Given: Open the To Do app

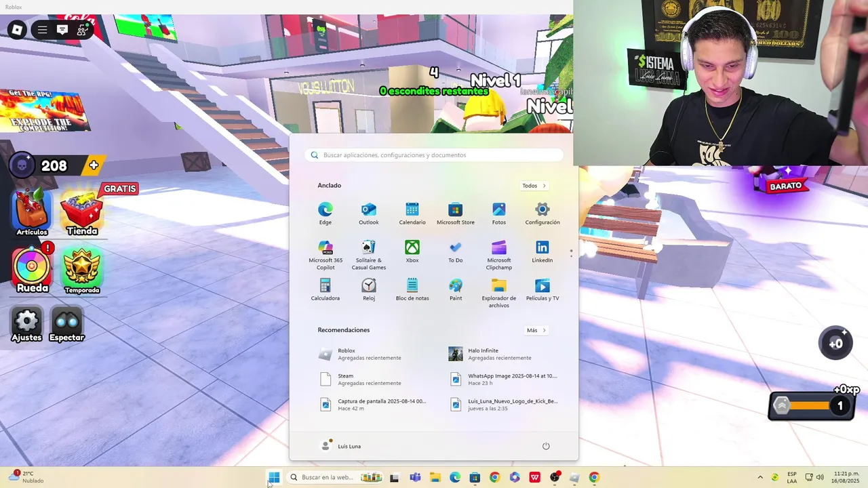Looking at the screenshot, I should coord(456,251).
